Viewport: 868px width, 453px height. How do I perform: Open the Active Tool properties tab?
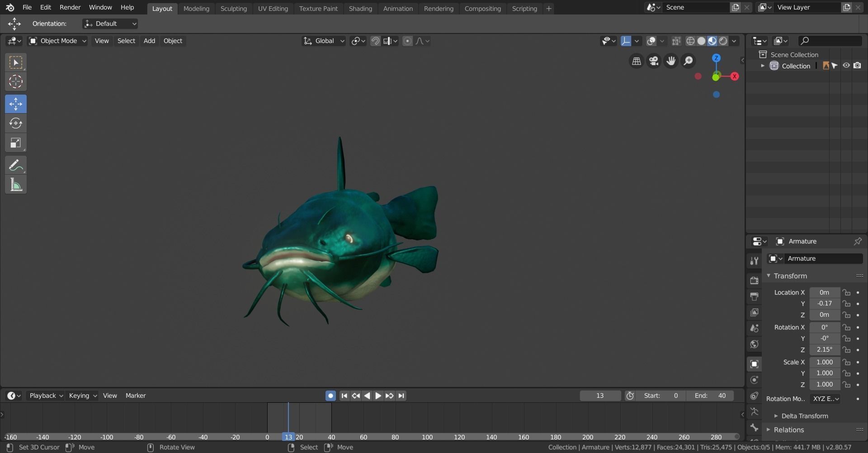click(754, 261)
